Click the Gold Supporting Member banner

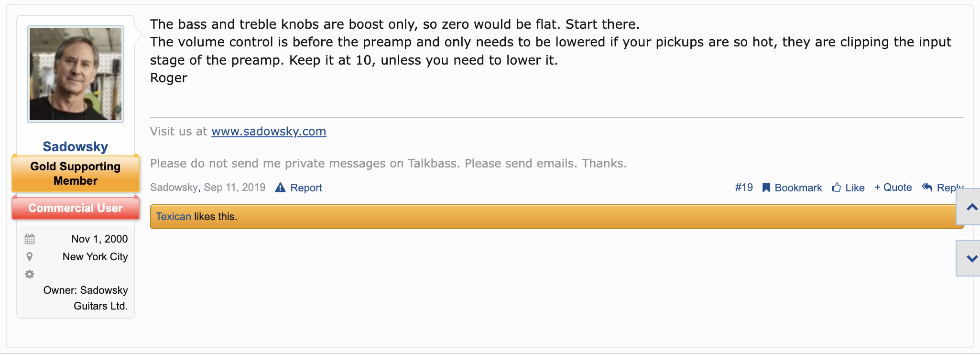click(x=76, y=174)
